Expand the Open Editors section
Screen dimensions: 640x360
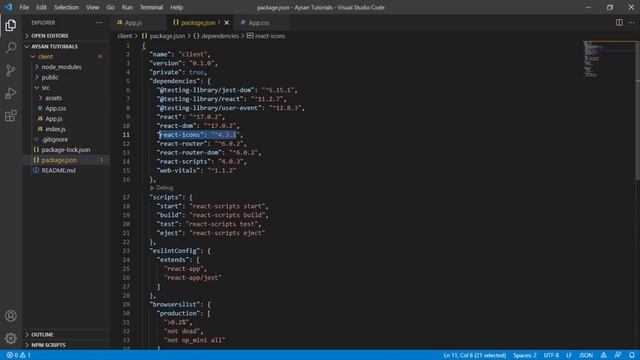tap(66, 36)
